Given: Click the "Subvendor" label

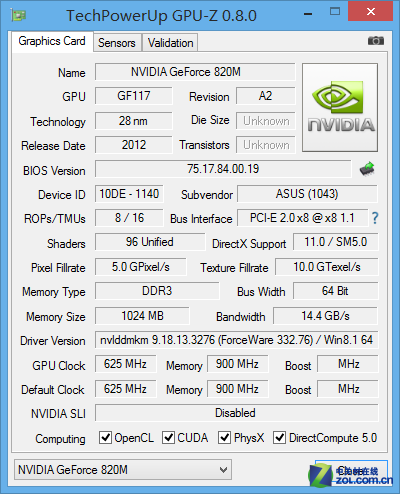Looking at the screenshot, I should pyautogui.click(x=207, y=195).
